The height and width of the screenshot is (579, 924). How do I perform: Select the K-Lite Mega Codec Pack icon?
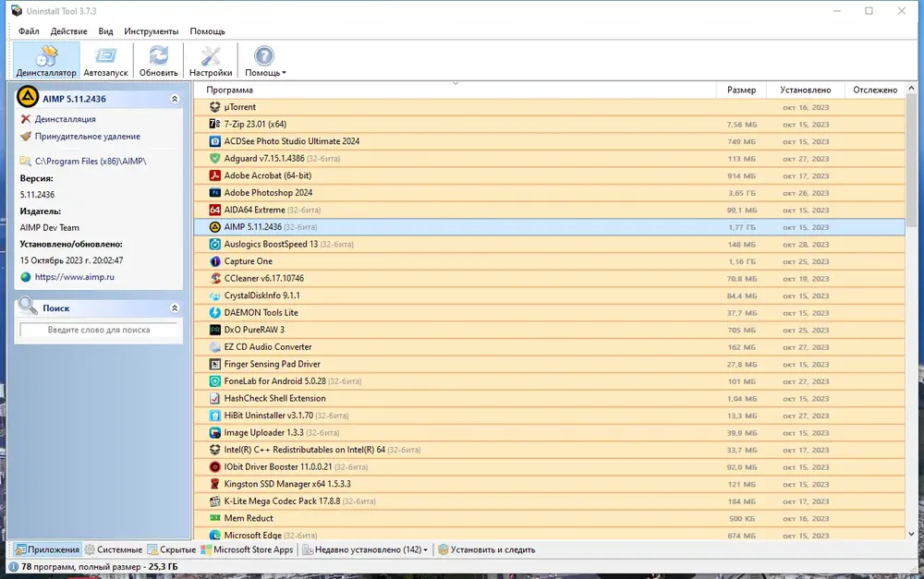point(215,501)
